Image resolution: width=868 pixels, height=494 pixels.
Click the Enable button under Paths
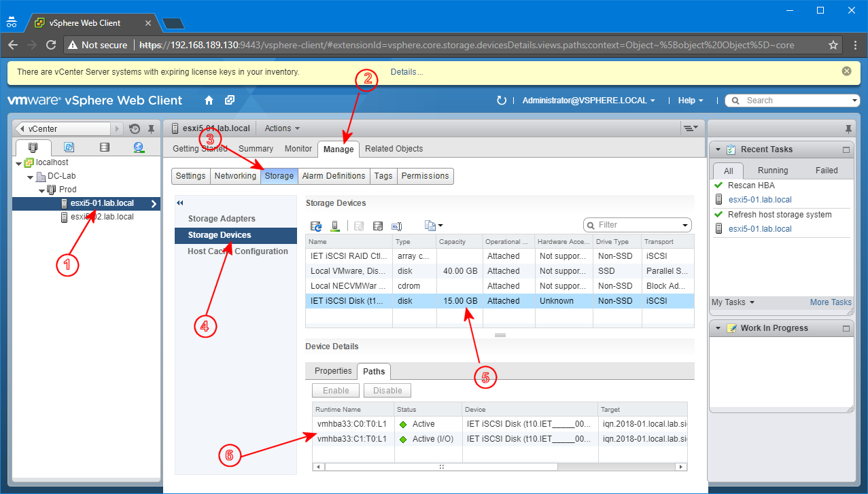[x=335, y=390]
